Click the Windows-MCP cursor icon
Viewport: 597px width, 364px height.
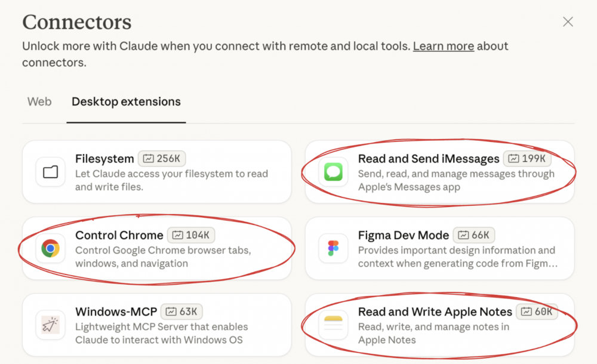pyautogui.click(x=51, y=325)
